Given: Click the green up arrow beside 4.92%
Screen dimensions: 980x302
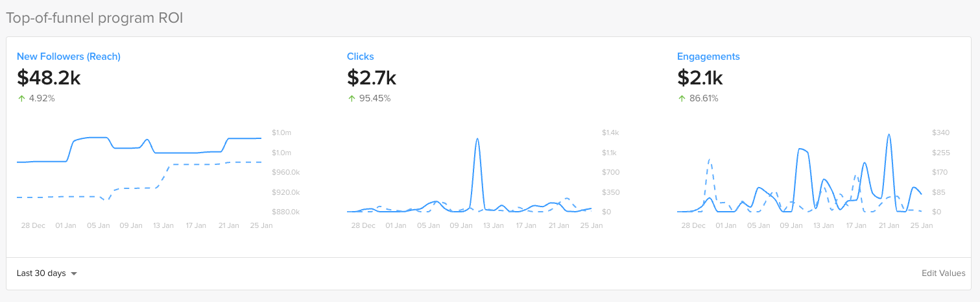Looking at the screenshot, I should coord(21,99).
